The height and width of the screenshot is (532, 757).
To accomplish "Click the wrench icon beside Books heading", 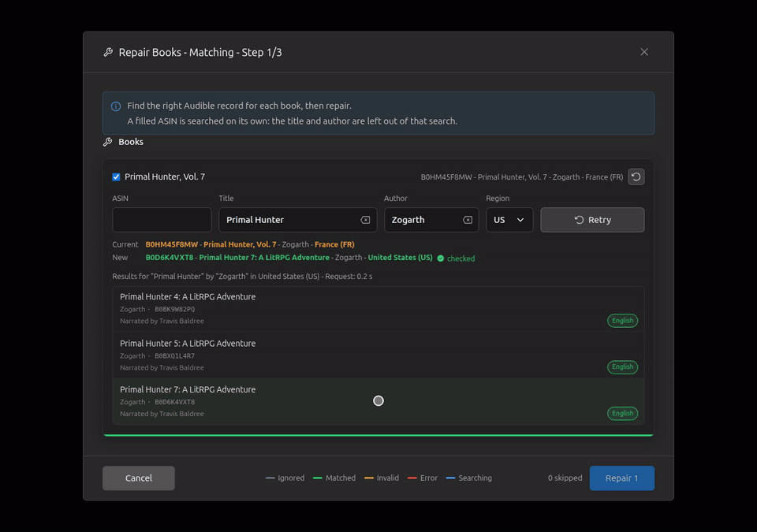I will (108, 141).
